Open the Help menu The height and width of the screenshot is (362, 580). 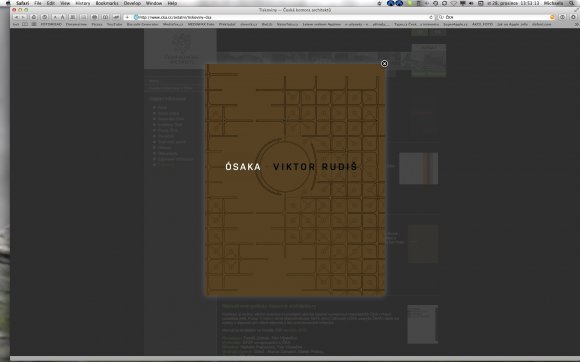172,3
